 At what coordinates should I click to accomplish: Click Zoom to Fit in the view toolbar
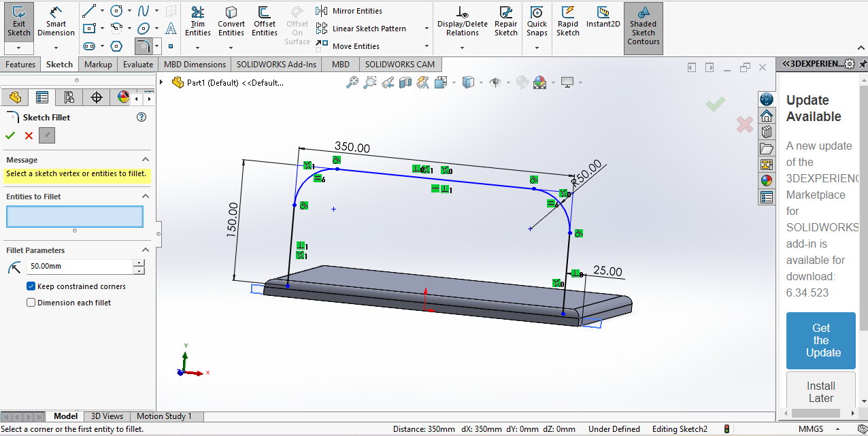(x=352, y=82)
